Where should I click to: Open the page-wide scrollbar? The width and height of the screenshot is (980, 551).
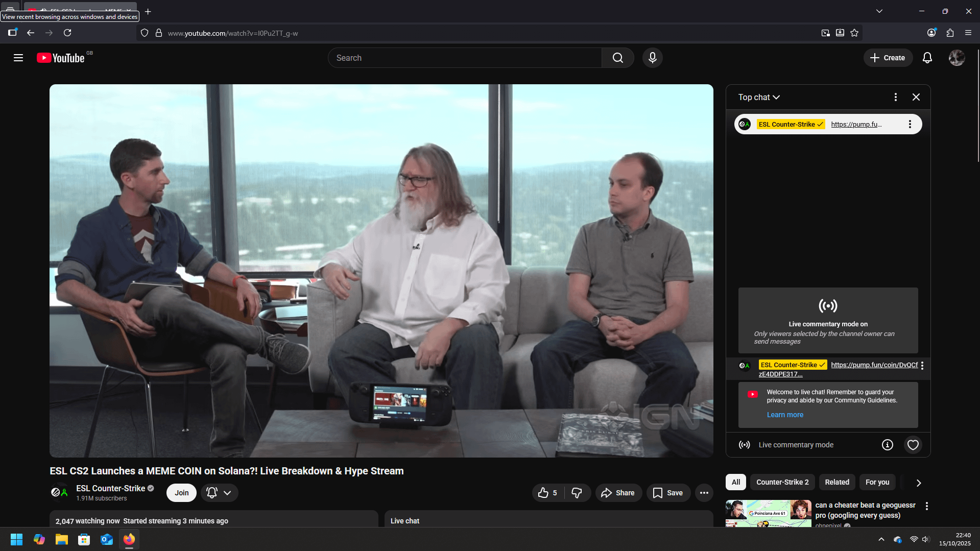point(977,106)
